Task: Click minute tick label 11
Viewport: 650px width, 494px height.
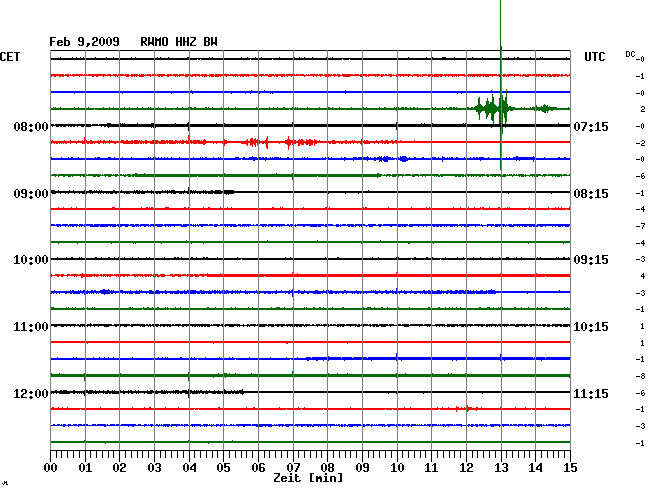Action: pos(431,468)
